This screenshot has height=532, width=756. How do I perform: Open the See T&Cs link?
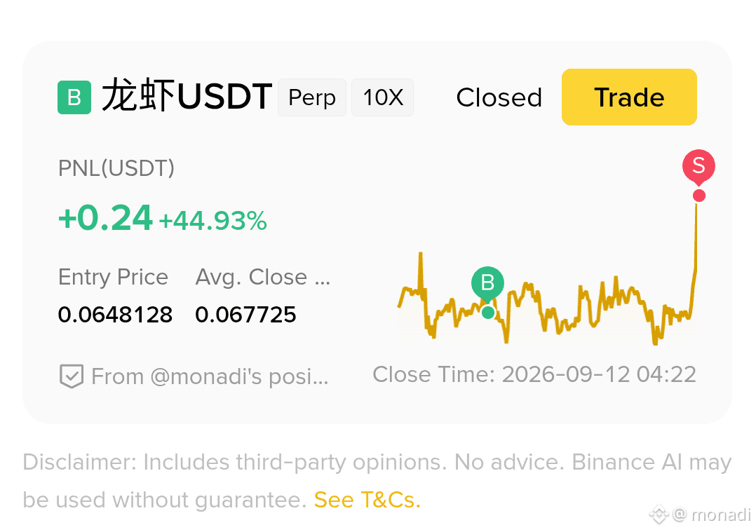coord(367,500)
